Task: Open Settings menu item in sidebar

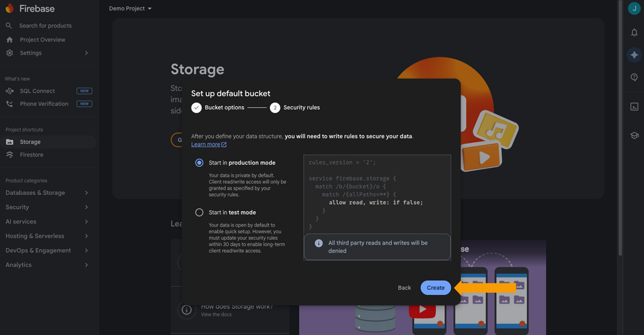Action: [x=31, y=53]
